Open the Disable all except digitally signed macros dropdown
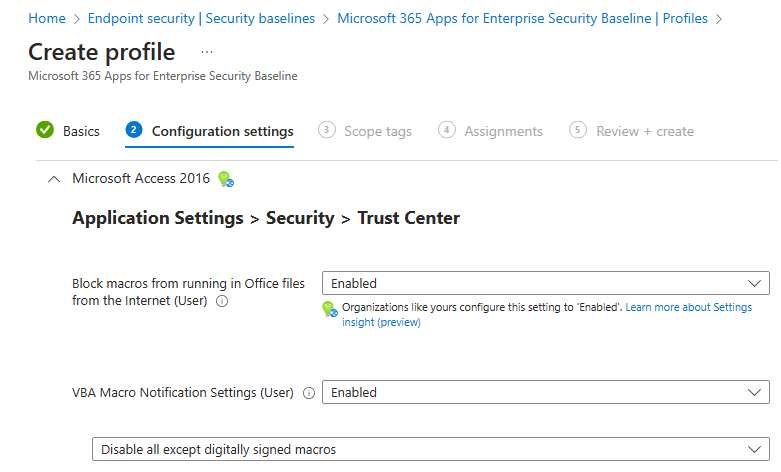This screenshot has height=472, width=781. tap(430, 450)
